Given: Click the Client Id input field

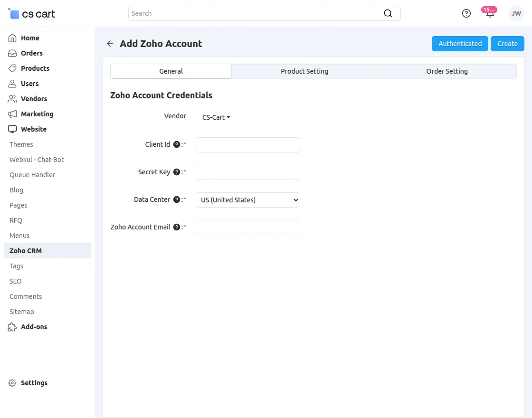Looking at the screenshot, I should 247,144.
